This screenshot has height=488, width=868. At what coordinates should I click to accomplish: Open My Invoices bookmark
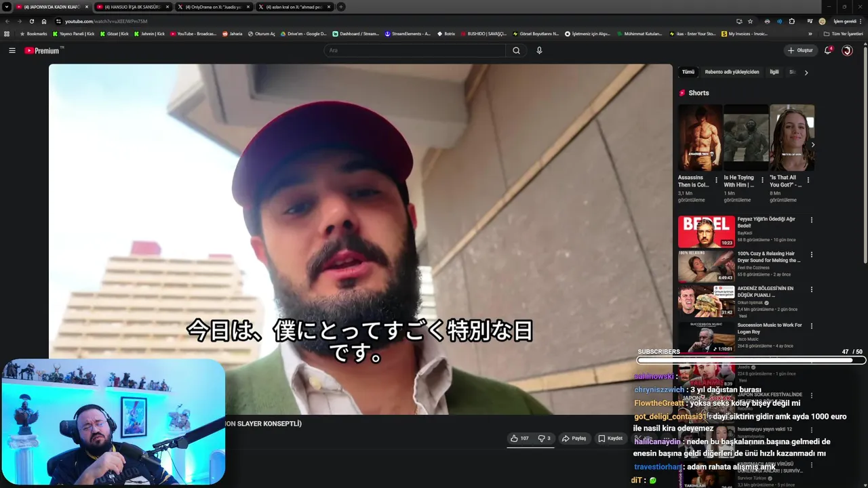tap(745, 33)
